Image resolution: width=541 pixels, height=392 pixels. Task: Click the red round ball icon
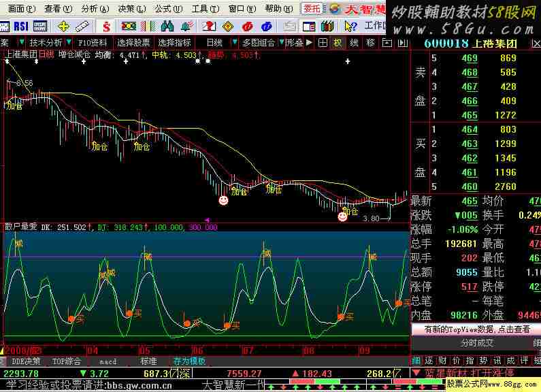[248, 27]
